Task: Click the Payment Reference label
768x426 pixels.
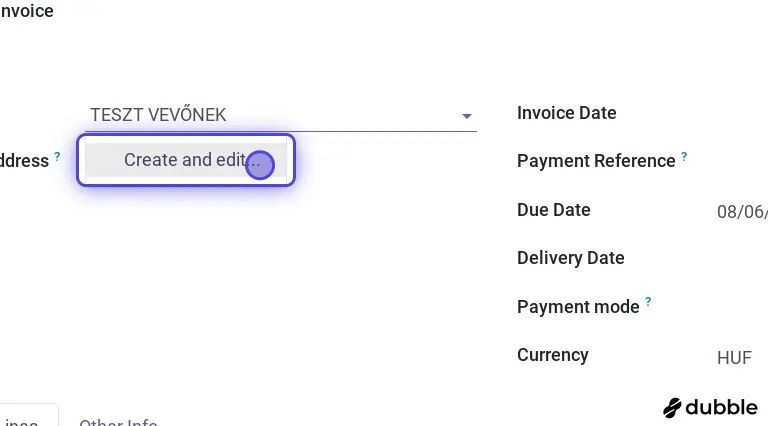Action: pyautogui.click(x=596, y=161)
